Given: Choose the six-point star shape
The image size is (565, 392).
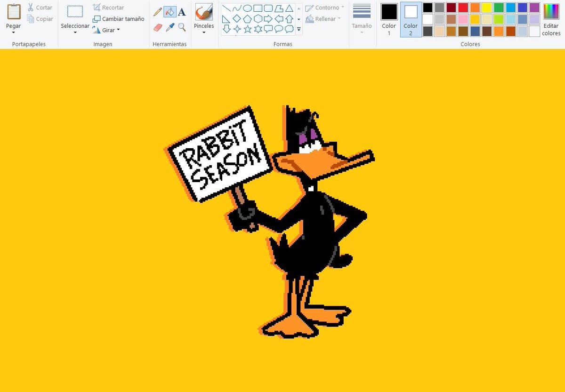Looking at the screenshot, I should (258, 29).
